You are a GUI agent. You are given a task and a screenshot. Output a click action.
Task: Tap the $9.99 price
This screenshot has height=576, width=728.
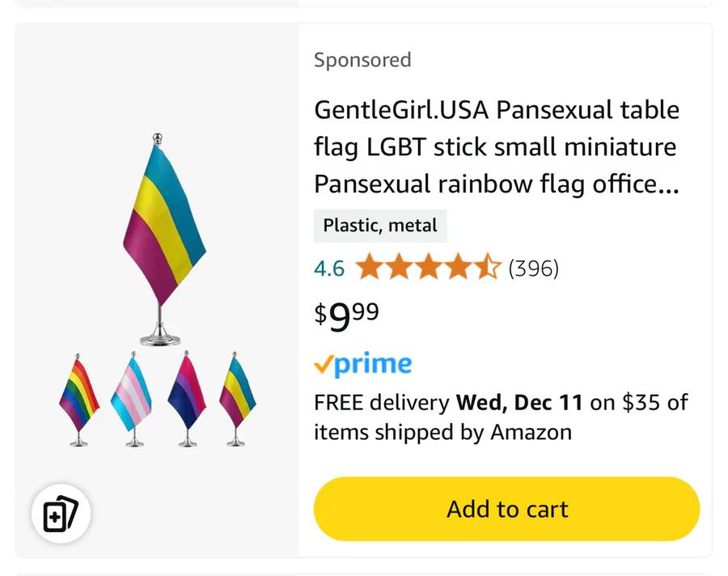[x=346, y=315]
